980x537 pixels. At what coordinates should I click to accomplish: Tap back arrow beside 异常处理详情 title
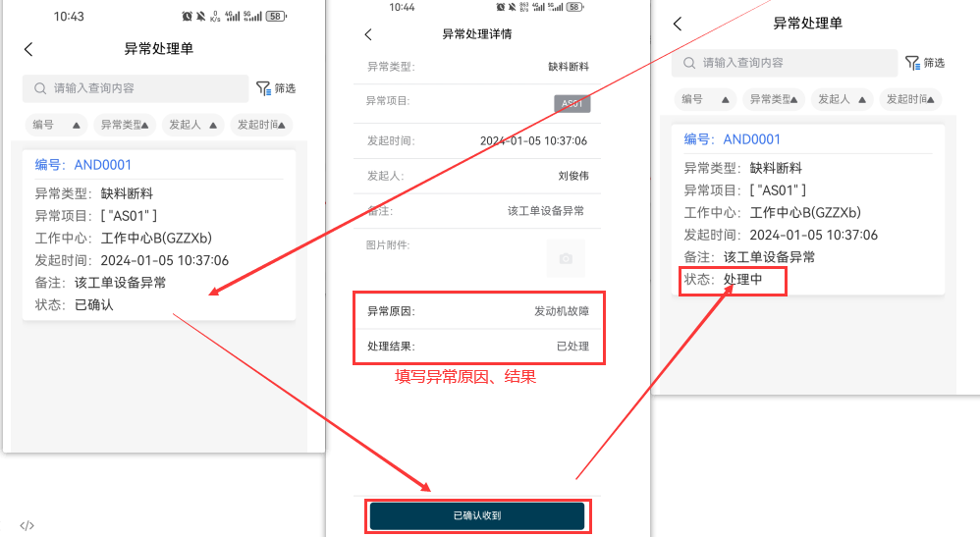368,34
